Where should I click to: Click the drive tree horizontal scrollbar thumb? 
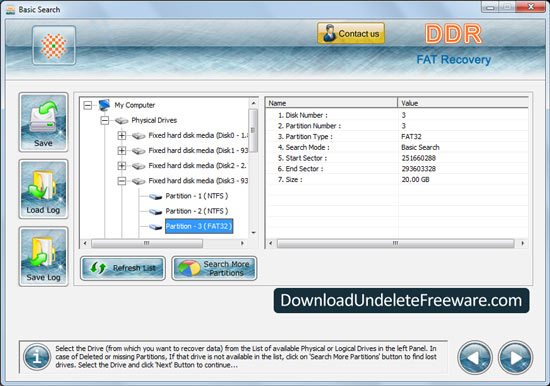(x=147, y=243)
